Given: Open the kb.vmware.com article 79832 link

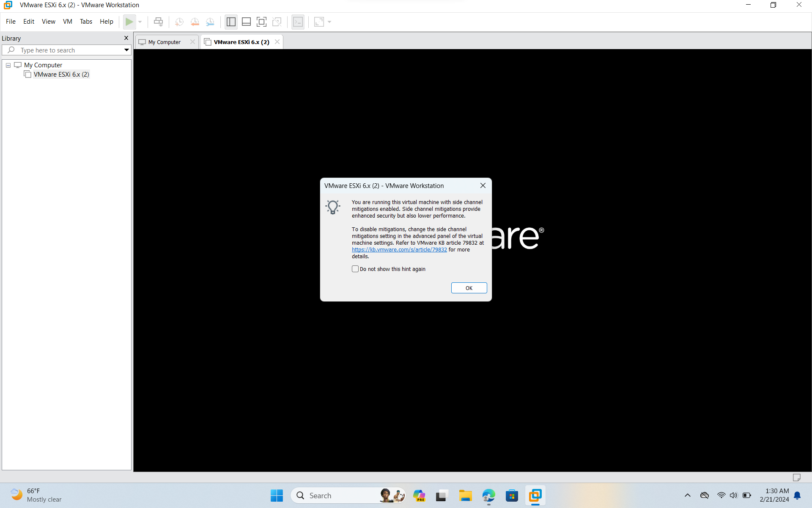Looking at the screenshot, I should (399, 250).
